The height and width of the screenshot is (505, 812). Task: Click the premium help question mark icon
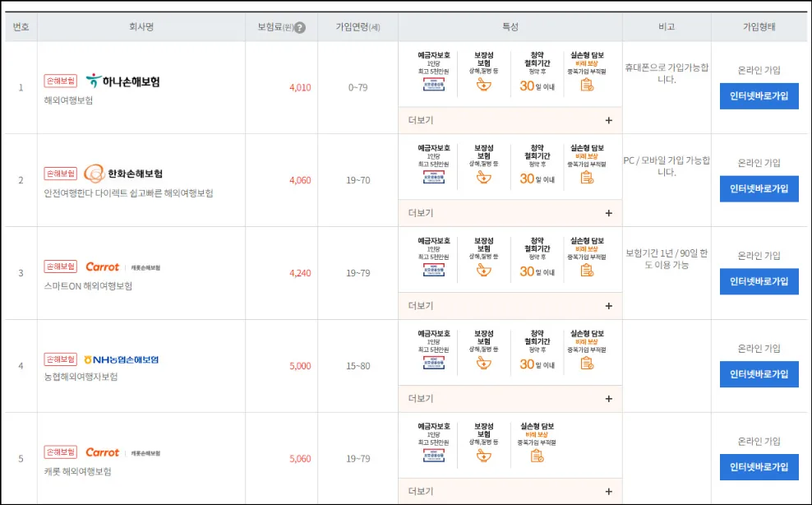[300, 27]
